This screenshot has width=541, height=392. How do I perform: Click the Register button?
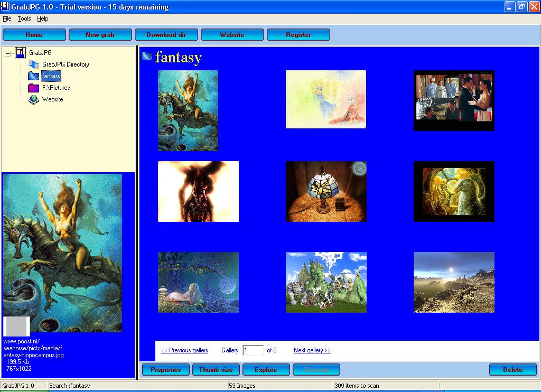click(x=298, y=34)
